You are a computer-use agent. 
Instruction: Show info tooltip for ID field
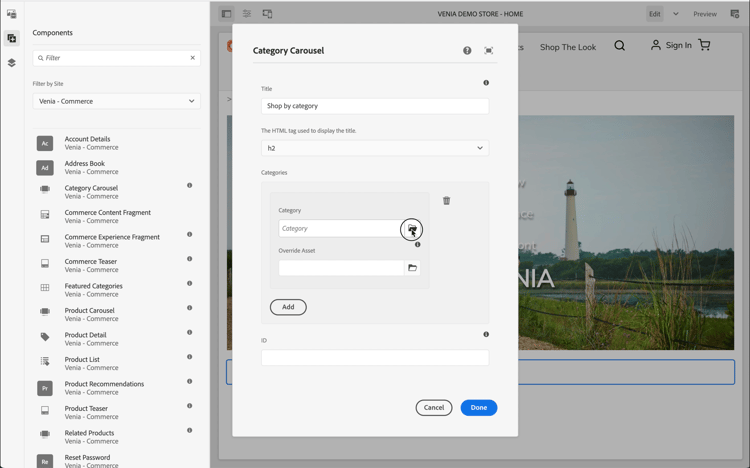486,334
